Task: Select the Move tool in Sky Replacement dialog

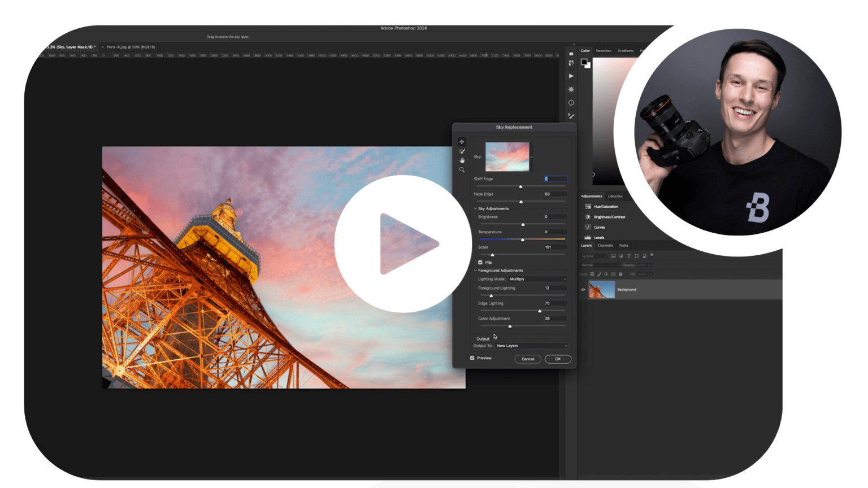Action: pyautogui.click(x=462, y=142)
